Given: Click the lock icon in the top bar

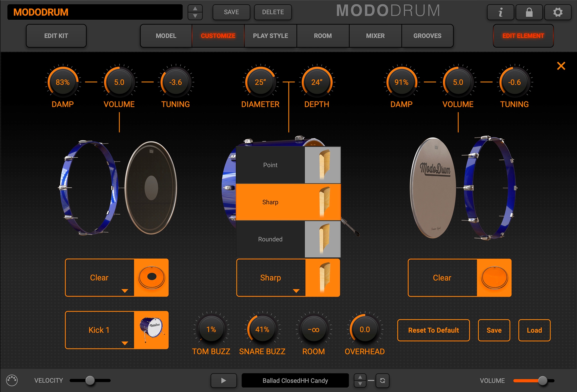Looking at the screenshot, I should coord(529,12).
